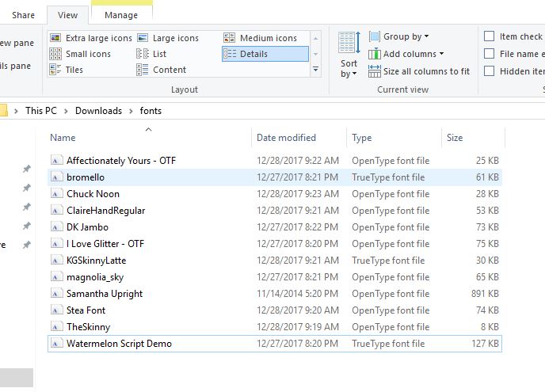Click Size all columns to fit
The height and width of the screenshot is (392, 545).
[419, 71]
